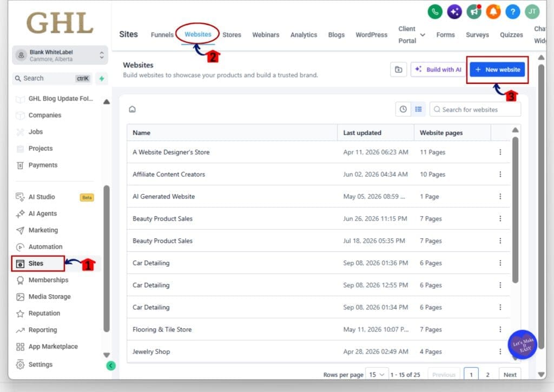Click the home breadcrumb icon
Image resolution: width=554 pixels, height=392 pixels.
132,109
